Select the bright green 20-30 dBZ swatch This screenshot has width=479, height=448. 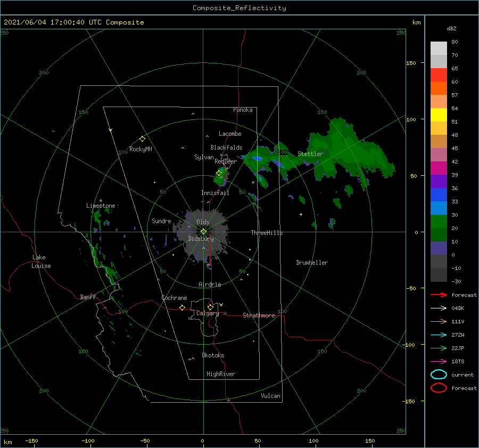click(x=439, y=222)
